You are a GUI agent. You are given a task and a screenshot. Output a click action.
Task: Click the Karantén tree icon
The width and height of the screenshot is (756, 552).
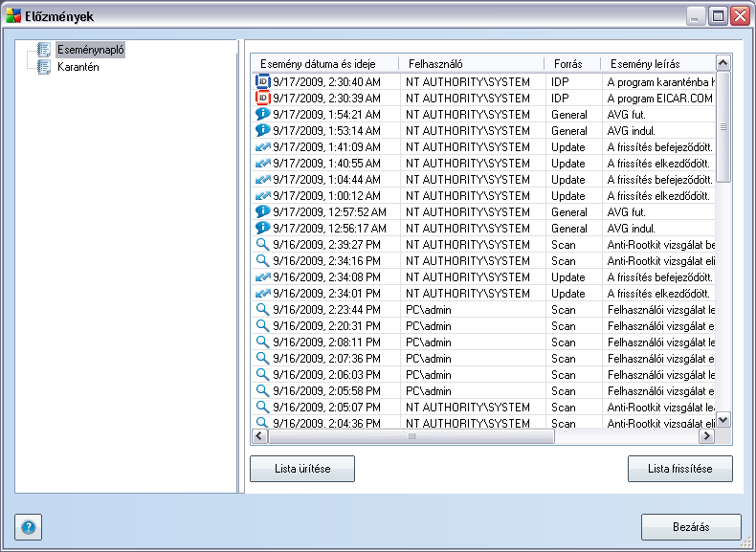[44, 67]
